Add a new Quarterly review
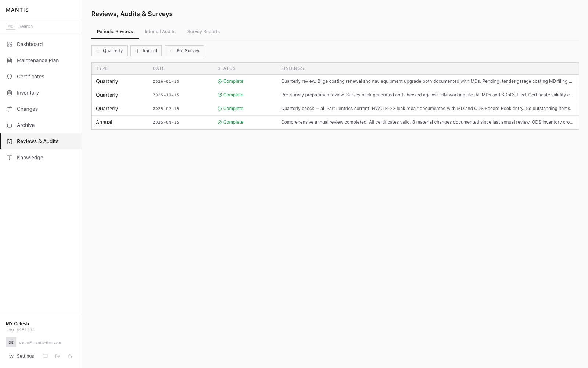This screenshot has height=368, width=588. [109, 51]
